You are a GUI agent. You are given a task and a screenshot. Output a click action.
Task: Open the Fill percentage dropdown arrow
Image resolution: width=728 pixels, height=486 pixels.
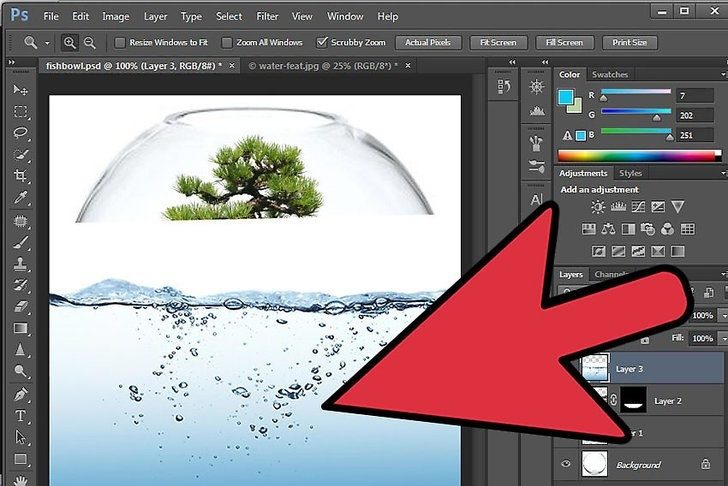(721, 337)
